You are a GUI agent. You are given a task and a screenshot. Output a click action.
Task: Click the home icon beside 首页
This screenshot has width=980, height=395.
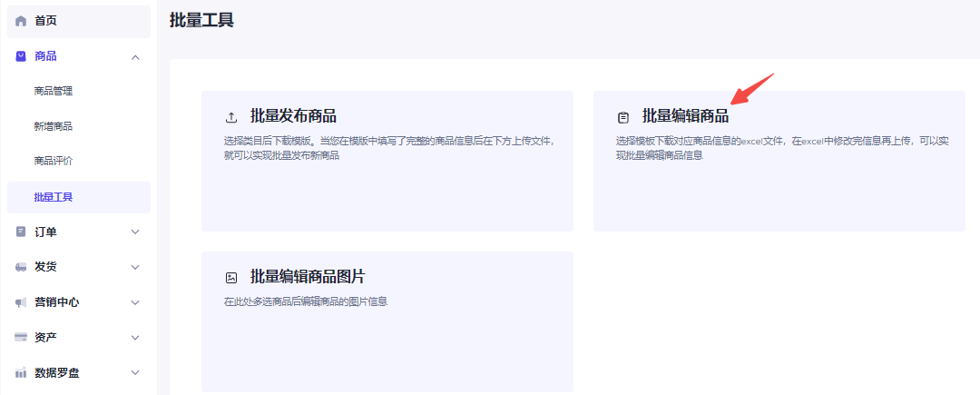click(21, 21)
